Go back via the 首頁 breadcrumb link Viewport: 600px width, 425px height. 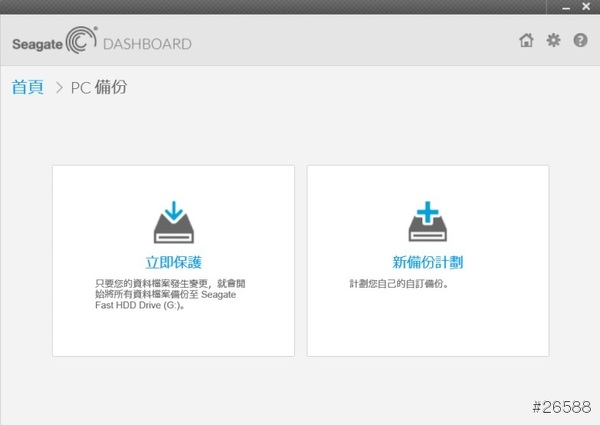tap(28, 87)
